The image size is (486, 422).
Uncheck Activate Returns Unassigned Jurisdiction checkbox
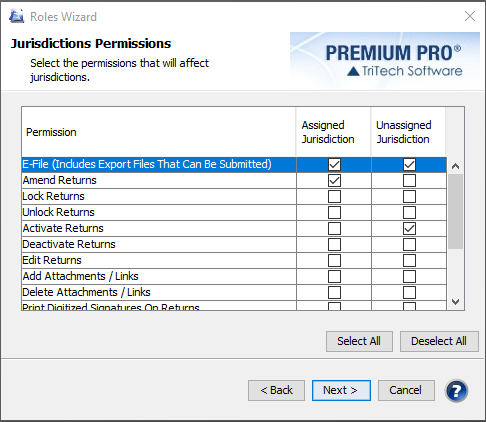tap(409, 228)
